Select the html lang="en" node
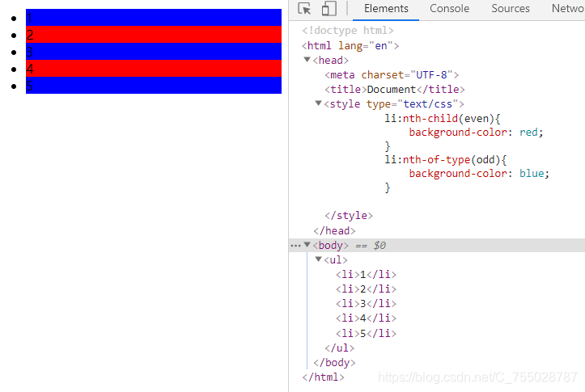Screen dimensions: 585x392 point(350,46)
